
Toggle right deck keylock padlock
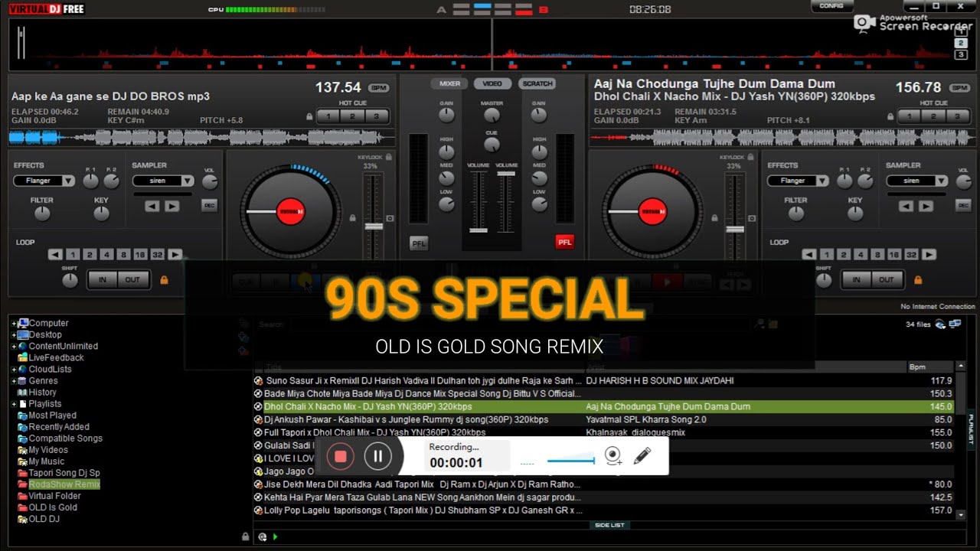pyautogui.click(x=751, y=157)
